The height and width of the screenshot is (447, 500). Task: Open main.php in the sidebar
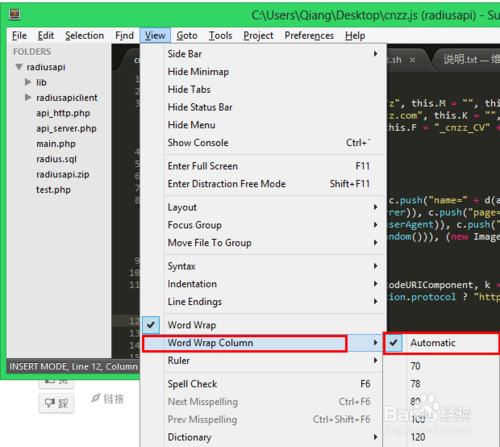[56, 144]
